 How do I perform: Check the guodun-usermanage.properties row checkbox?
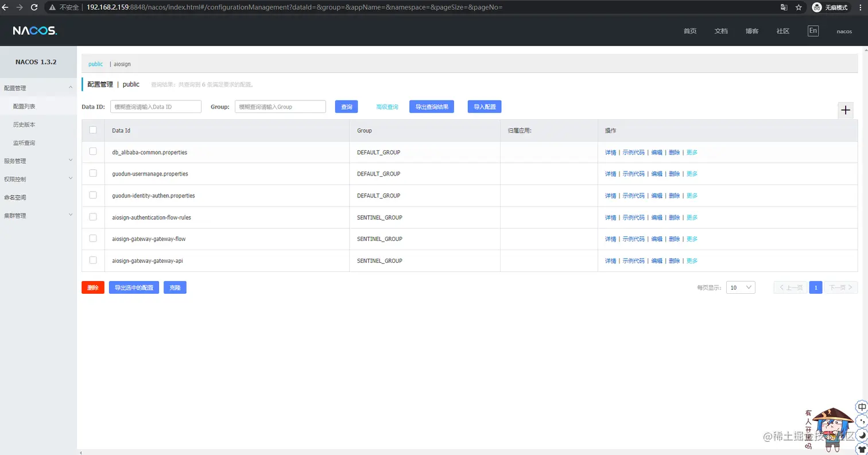pos(93,173)
